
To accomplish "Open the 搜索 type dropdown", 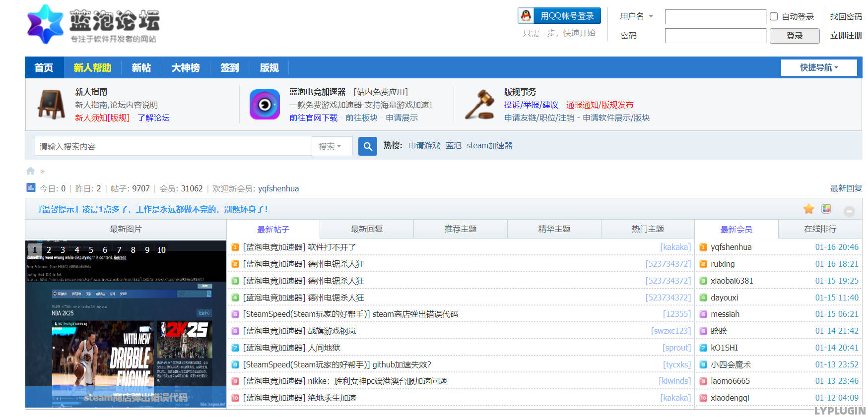I will [x=332, y=146].
